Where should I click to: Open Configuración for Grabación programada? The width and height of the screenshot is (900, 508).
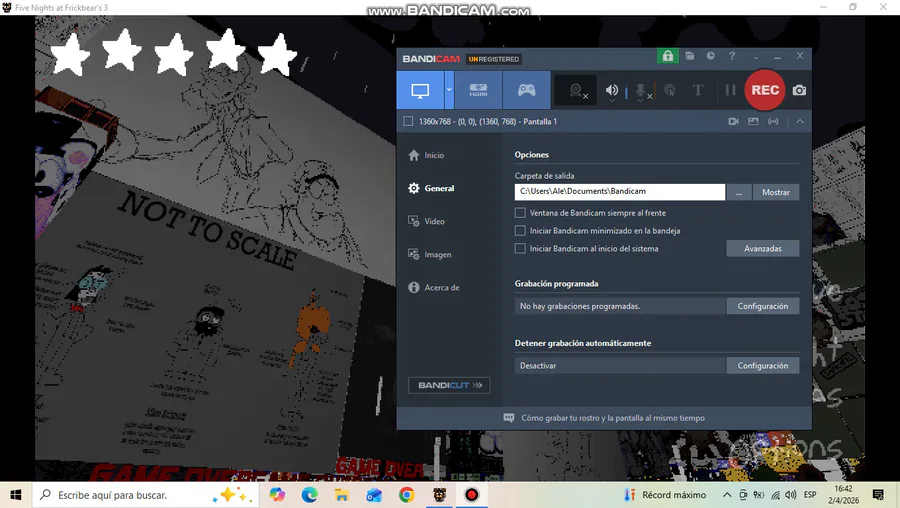tap(763, 306)
